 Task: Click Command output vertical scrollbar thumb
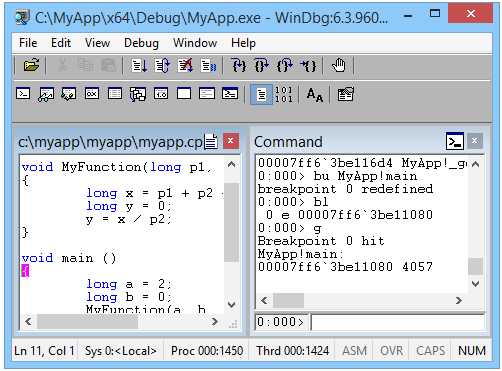pyautogui.click(x=476, y=266)
